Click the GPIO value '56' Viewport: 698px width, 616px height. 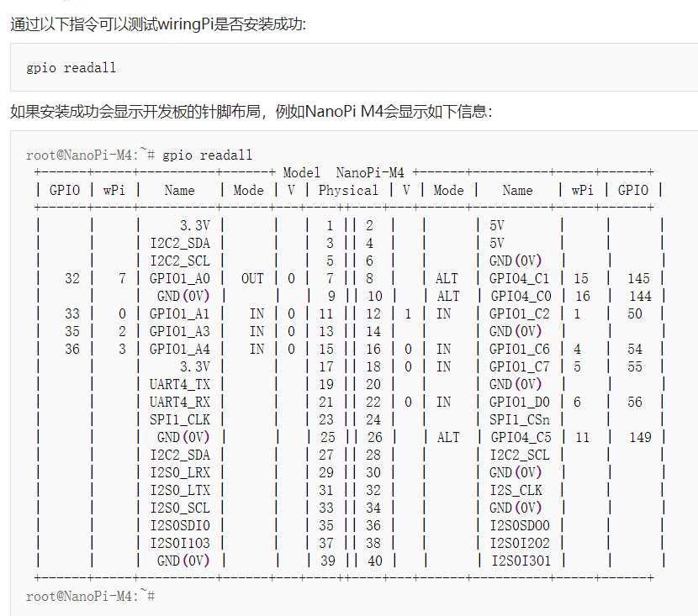tap(635, 402)
